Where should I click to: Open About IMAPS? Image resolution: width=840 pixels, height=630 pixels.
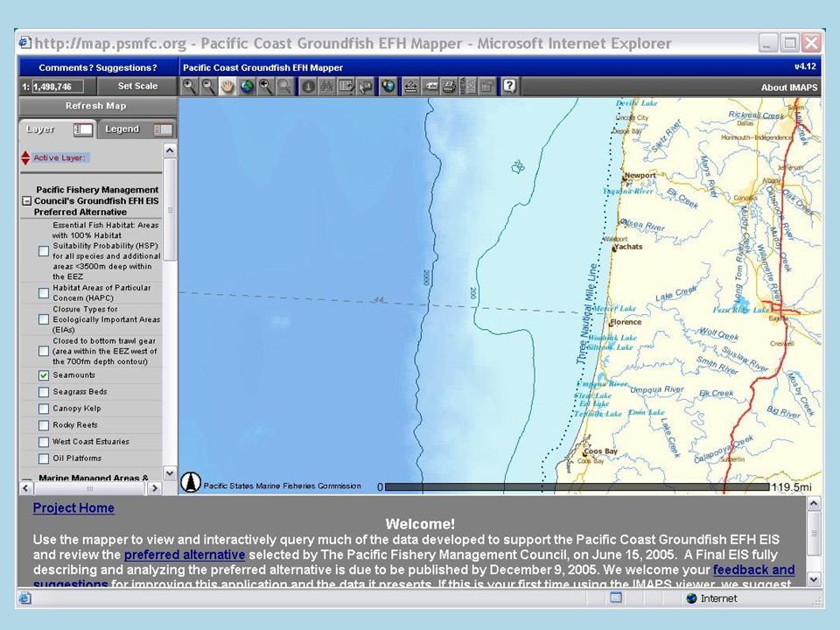(789, 87)
